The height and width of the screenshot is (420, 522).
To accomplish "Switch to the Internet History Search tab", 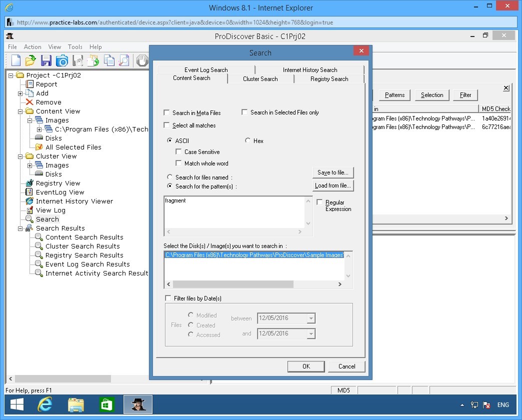I will point(310,70).
